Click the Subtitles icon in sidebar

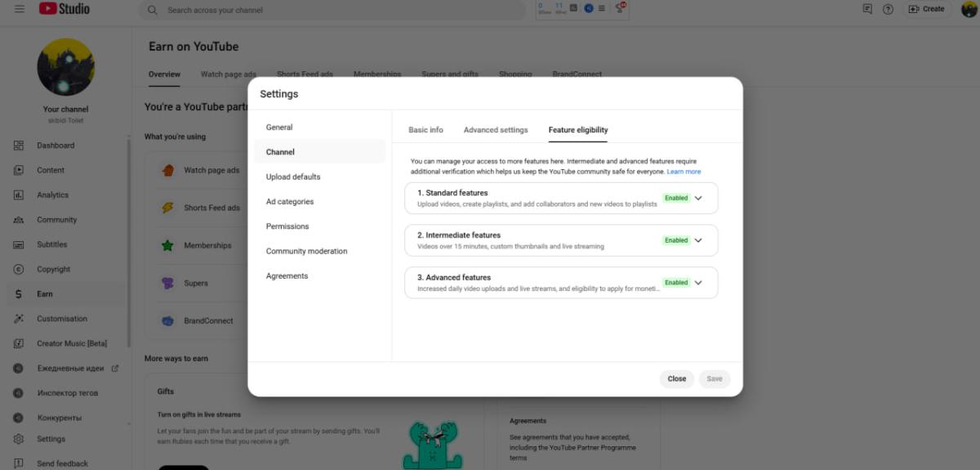pyautogui.click(x=19, y=244)
